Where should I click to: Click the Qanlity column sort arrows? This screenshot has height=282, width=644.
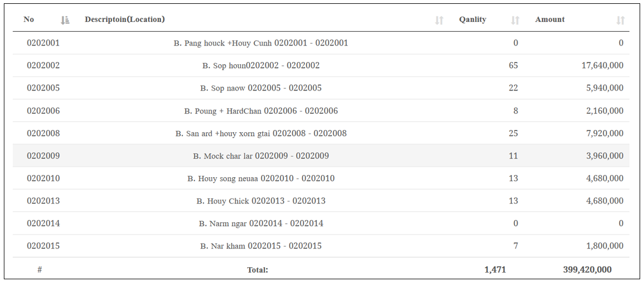click(515, 20)
